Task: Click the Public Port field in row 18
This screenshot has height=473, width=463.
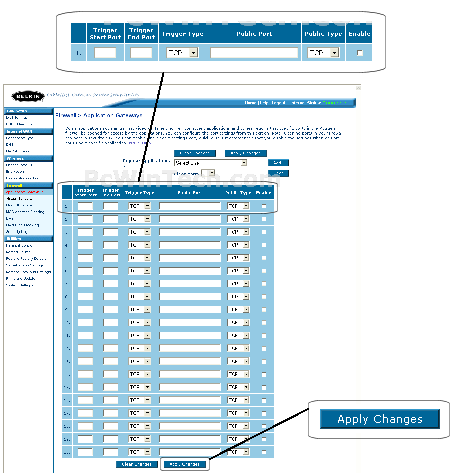Action: click(190, 426)
